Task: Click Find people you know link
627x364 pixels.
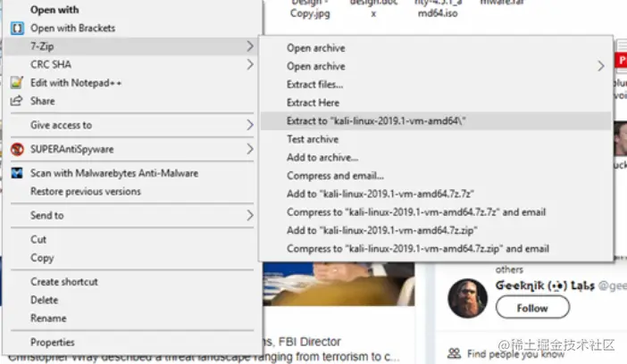Action: tap(516, 354)
